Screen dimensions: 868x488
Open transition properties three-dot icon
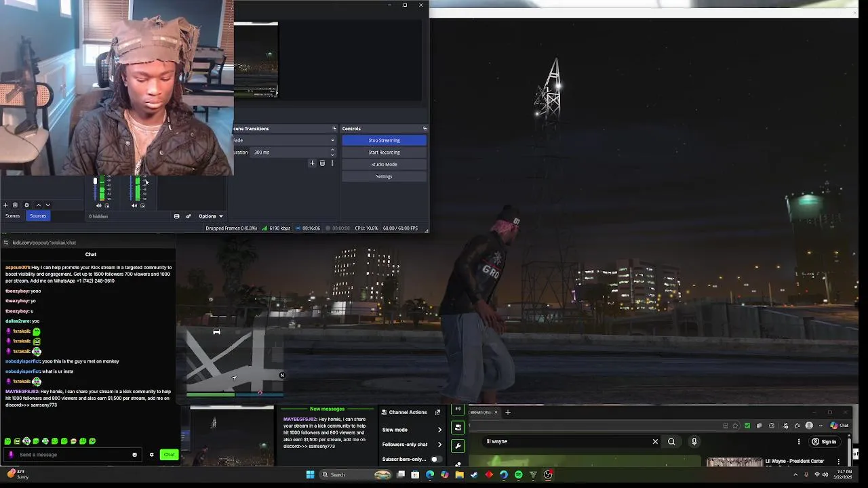[332, 163]
